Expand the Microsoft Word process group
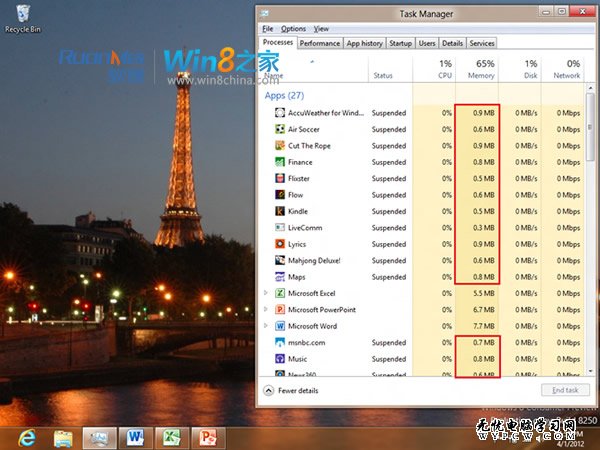The height and width of the screenshot is (450, 600). [x=266, y=326]
